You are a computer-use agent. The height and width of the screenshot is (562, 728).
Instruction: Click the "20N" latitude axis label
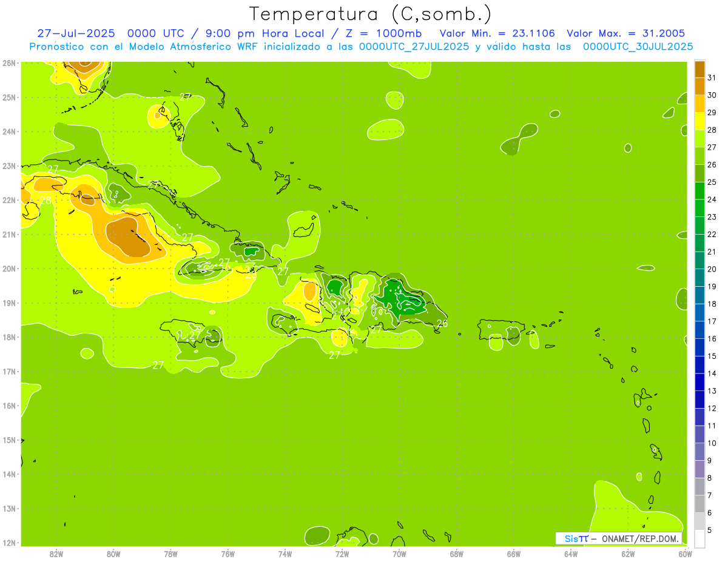point(9,269)
